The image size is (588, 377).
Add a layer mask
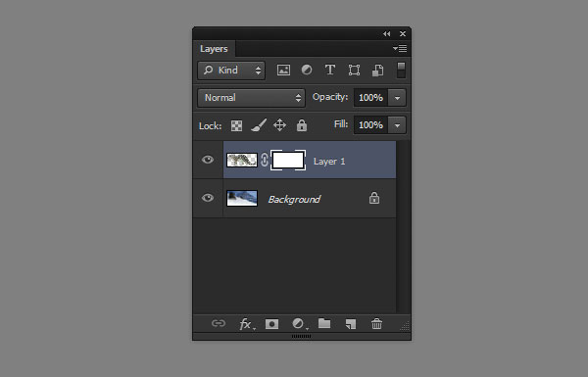coord(271,324)
